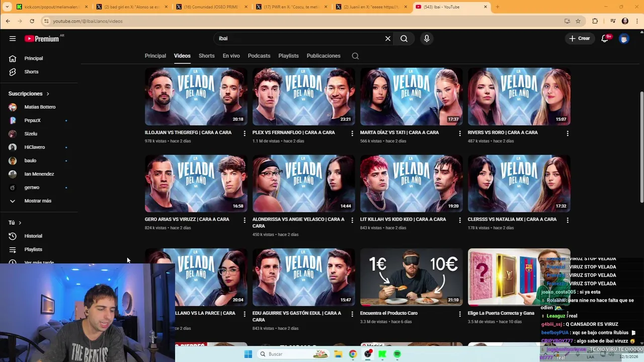The width and height of the screenshot is (644, 362).
Task: Open the account avatar menu
Action: tap(624, 38)
